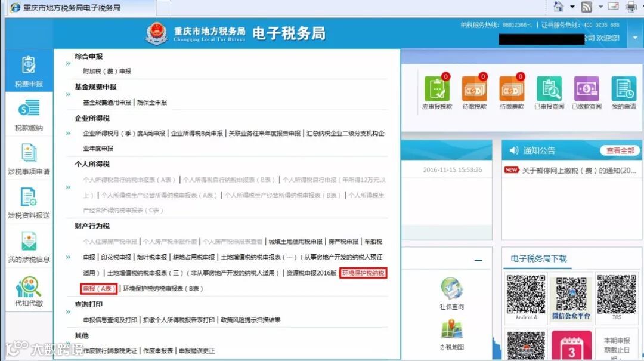Collapse panel with minus icon
644x361 pixels.
(x=478, y=260)
